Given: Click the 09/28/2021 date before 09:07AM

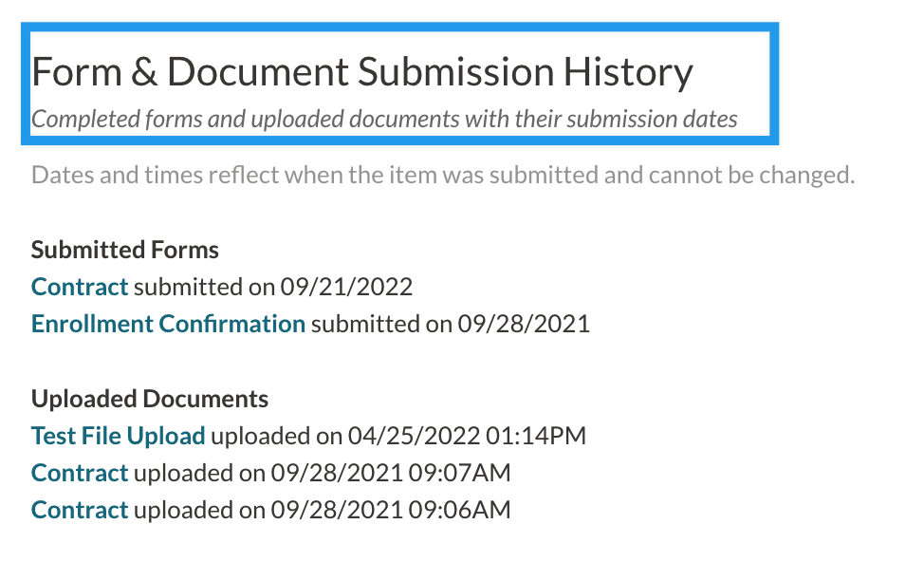Looking at the screenshot, I should pos(337,473).
